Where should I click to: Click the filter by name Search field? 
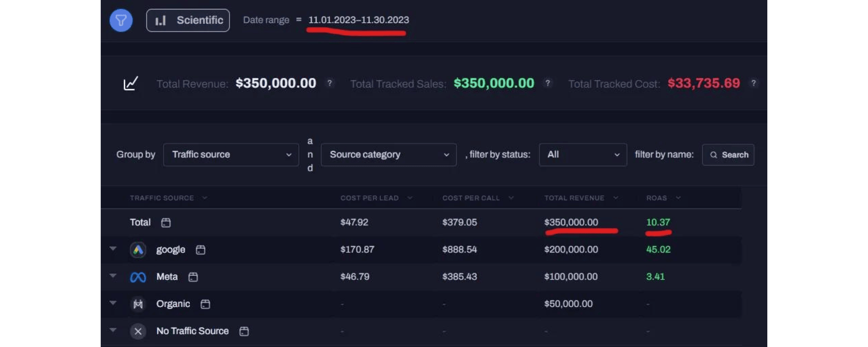click(x=728, y=155)
